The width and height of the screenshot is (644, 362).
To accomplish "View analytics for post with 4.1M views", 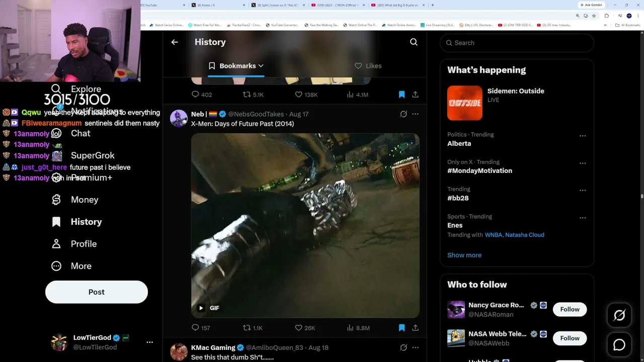I will (350, 95).
